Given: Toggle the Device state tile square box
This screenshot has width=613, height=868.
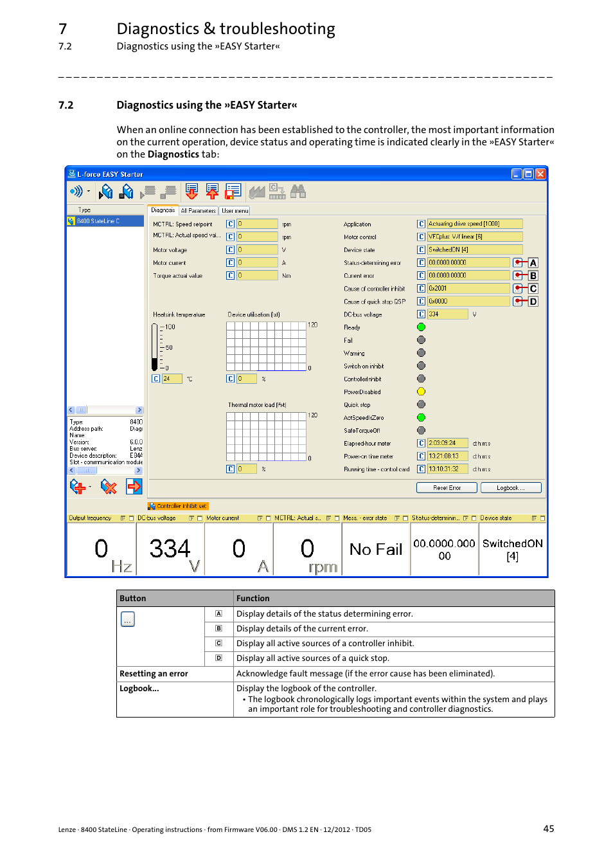Looking at the screenshot, I should coord(542,518).
